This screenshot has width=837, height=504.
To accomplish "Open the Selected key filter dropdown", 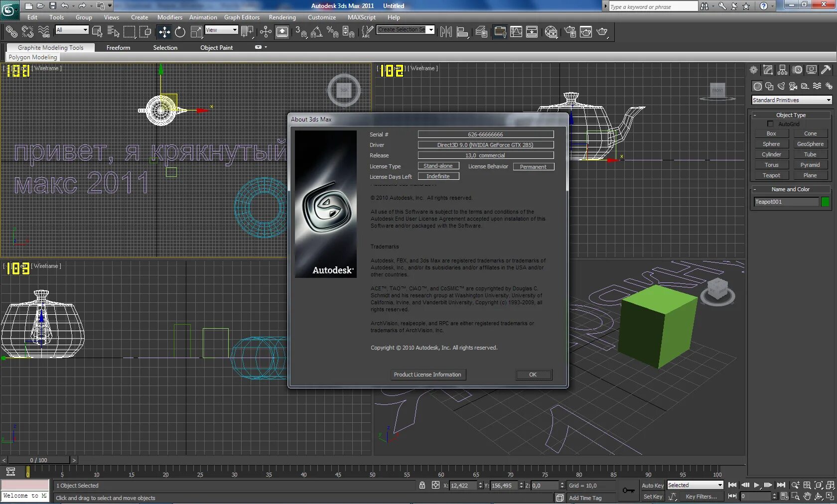I will point(695,485).
